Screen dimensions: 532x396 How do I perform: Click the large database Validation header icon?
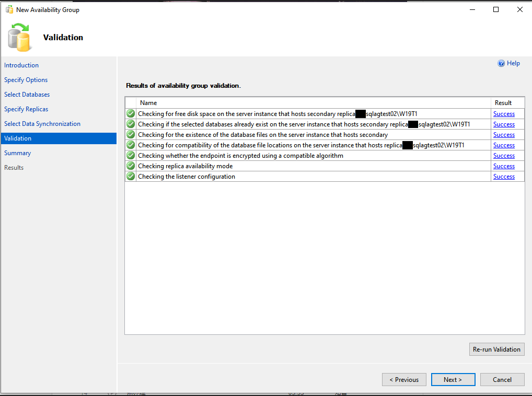20,38
